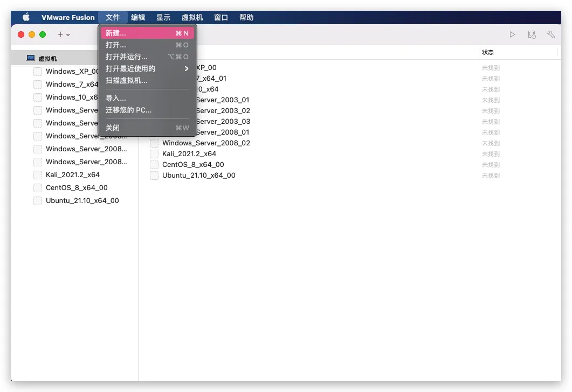Select 迁移您的 PC… menu entry
The height and width of the screenshot is (392, 572).
pos(147,110)
